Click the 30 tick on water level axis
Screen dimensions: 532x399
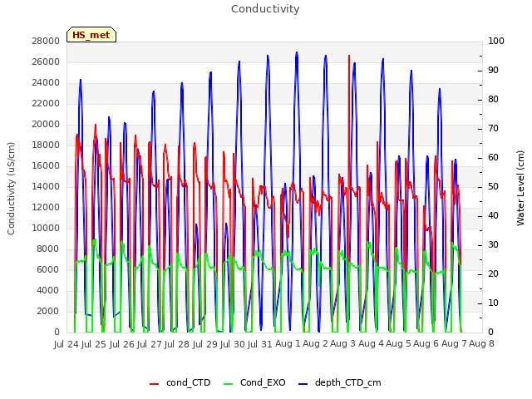(x=493, y=244)
